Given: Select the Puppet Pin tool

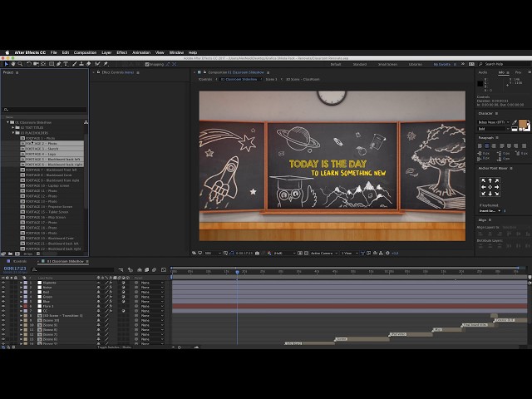Looking at the screenshot, I should point(106,64).
